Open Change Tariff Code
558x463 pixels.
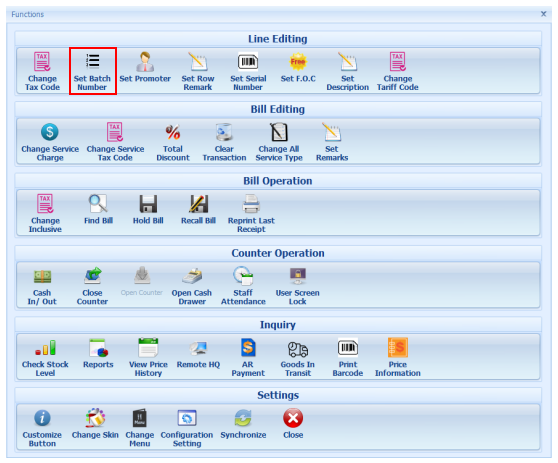point(398,71)
